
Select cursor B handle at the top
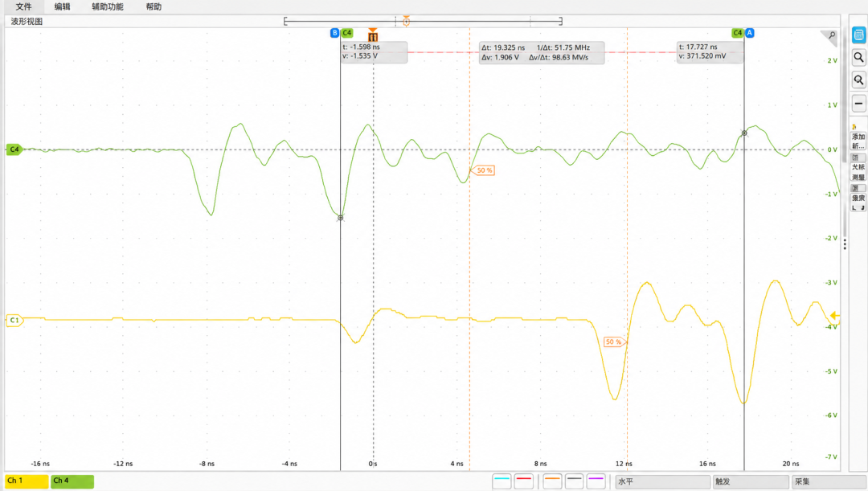pos(334,33)
